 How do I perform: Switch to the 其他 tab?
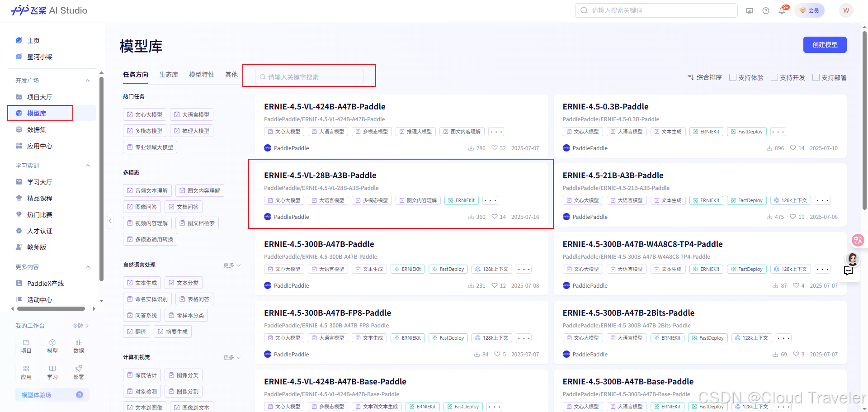(231, 75)
